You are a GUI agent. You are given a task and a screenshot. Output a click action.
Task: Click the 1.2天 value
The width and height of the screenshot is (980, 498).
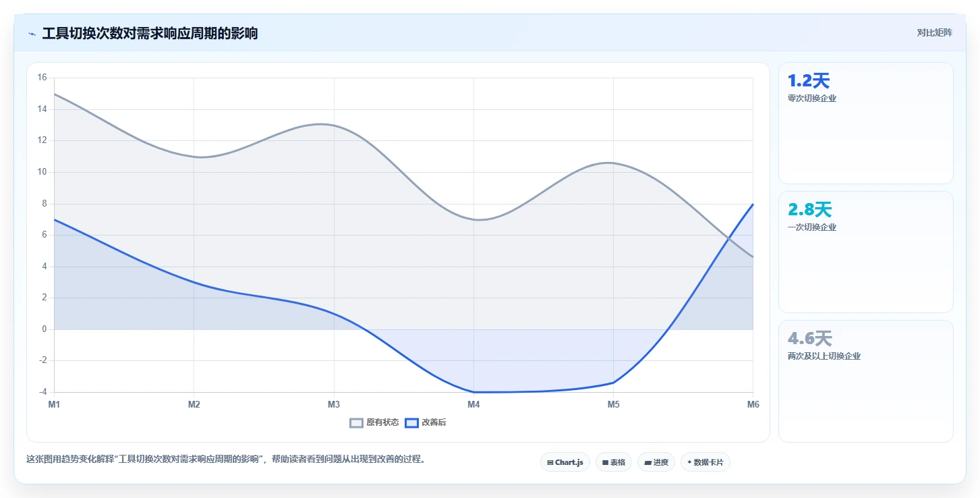tap(809, 81)
